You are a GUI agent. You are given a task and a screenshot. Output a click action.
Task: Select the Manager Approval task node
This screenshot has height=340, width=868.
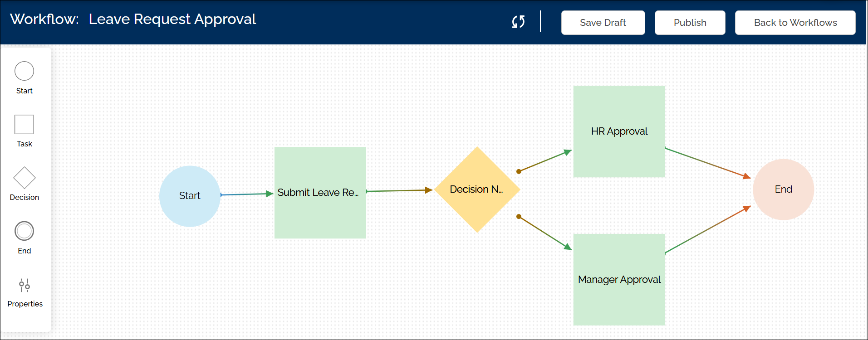click(619, 280)
